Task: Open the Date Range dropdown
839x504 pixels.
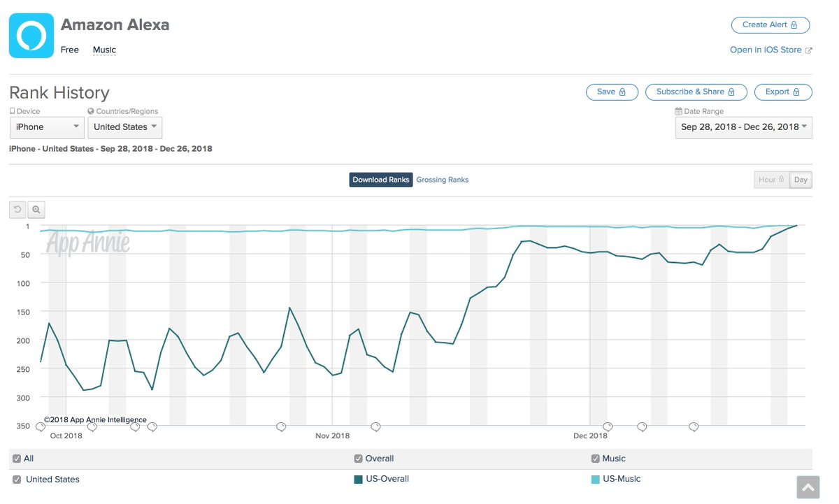Action: click(743, 127)
